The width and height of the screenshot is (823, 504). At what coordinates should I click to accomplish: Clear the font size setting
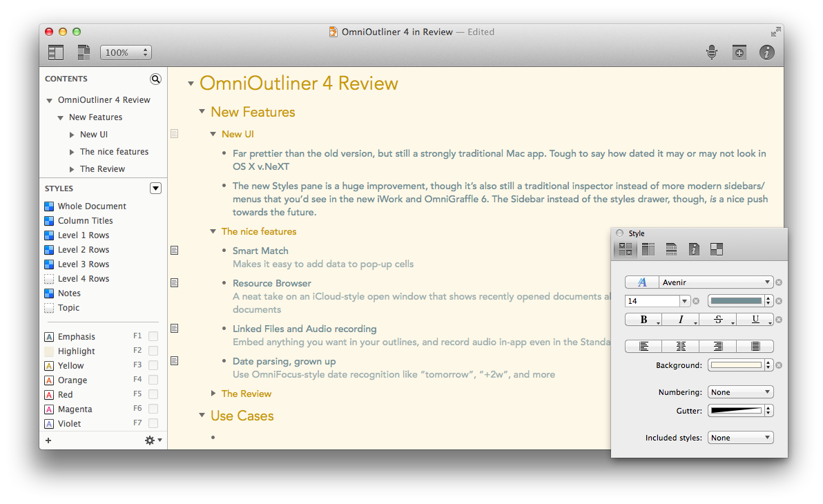[696, 301]
